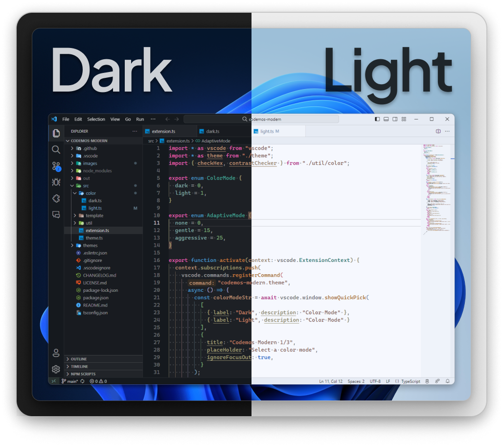Open the Run and Debug view
The image size is (503, 448).
(x=56, y=182)
